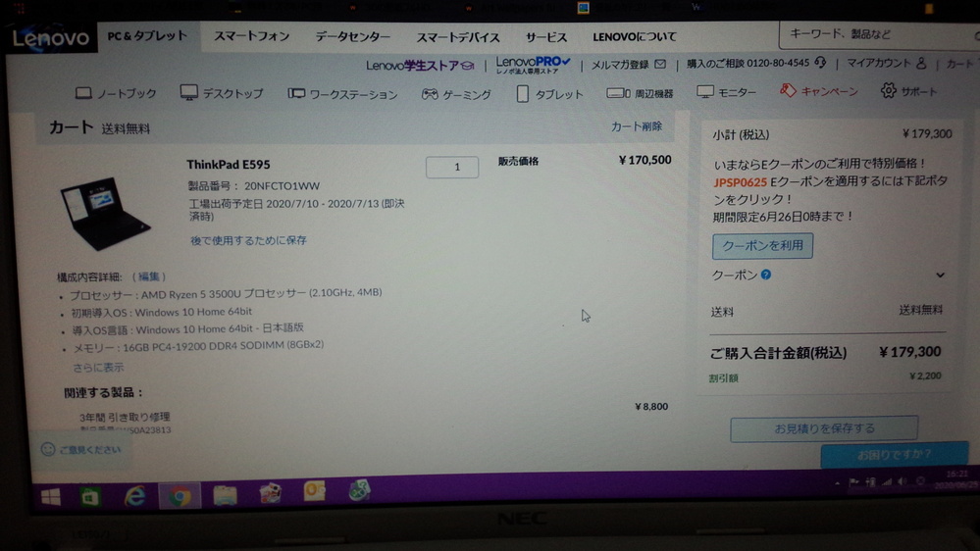Click the quantity field showing 1
The image size is (980, 551).
452,167
